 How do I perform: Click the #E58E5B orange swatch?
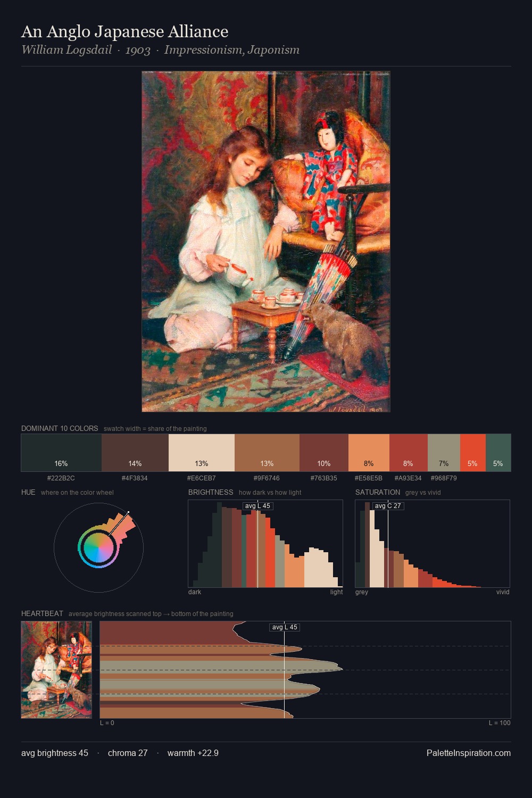[369, 453]
